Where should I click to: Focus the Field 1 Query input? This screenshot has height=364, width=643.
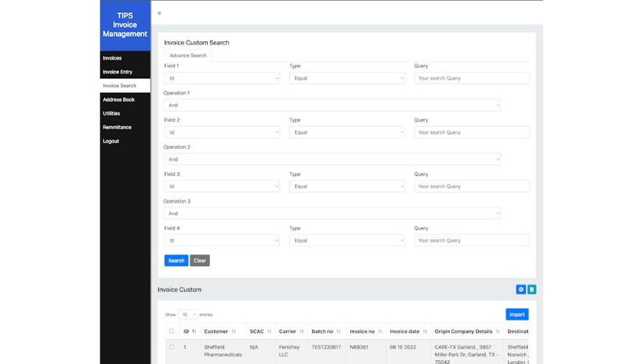[472, 78]
